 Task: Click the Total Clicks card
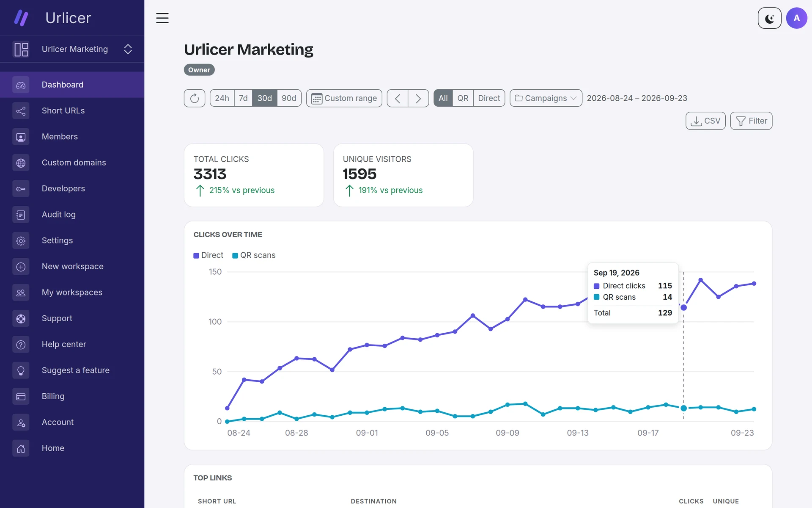254,175
